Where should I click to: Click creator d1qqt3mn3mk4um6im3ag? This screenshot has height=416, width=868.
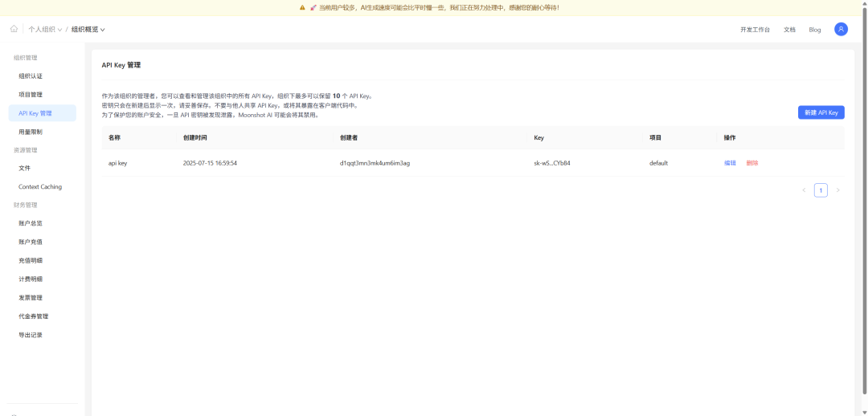pos(375,163)
